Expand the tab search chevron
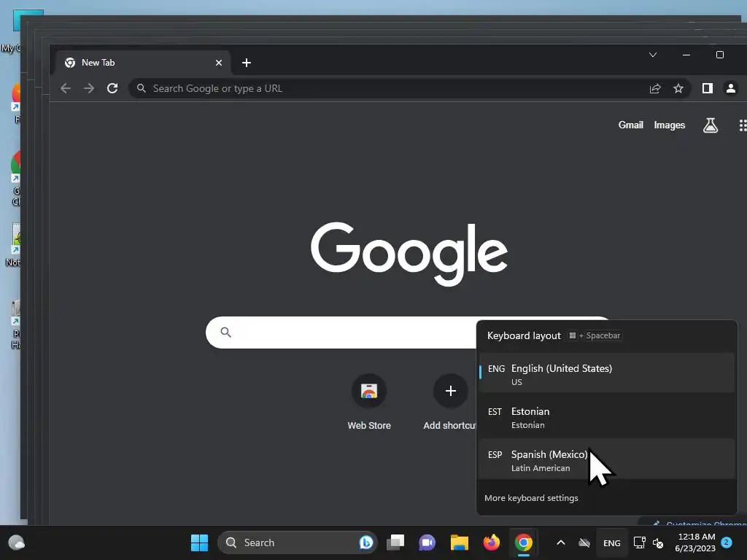Image resolution: width=747 pixels, height=560 pixels. [x=653, y=55]
